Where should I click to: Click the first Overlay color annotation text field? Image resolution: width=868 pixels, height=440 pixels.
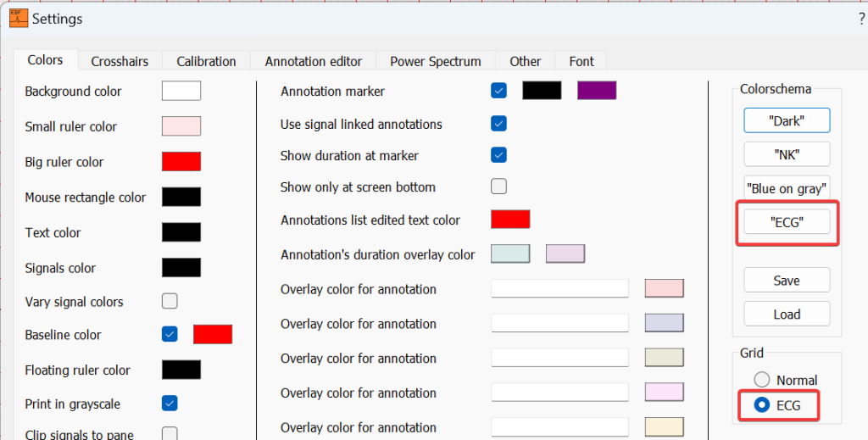(559, 289)
